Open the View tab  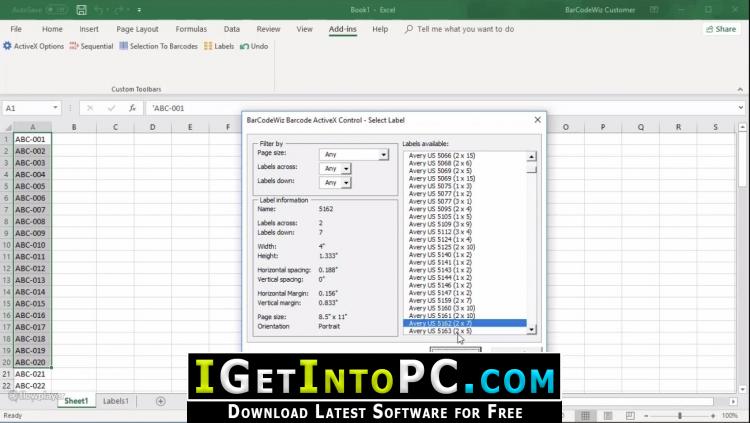(304, 29)
